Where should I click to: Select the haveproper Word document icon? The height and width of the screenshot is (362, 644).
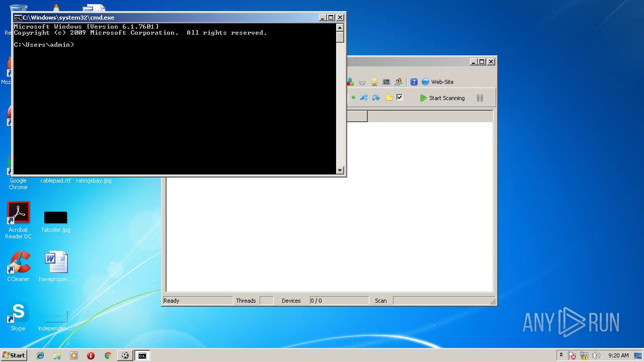[x=55, y=266]
